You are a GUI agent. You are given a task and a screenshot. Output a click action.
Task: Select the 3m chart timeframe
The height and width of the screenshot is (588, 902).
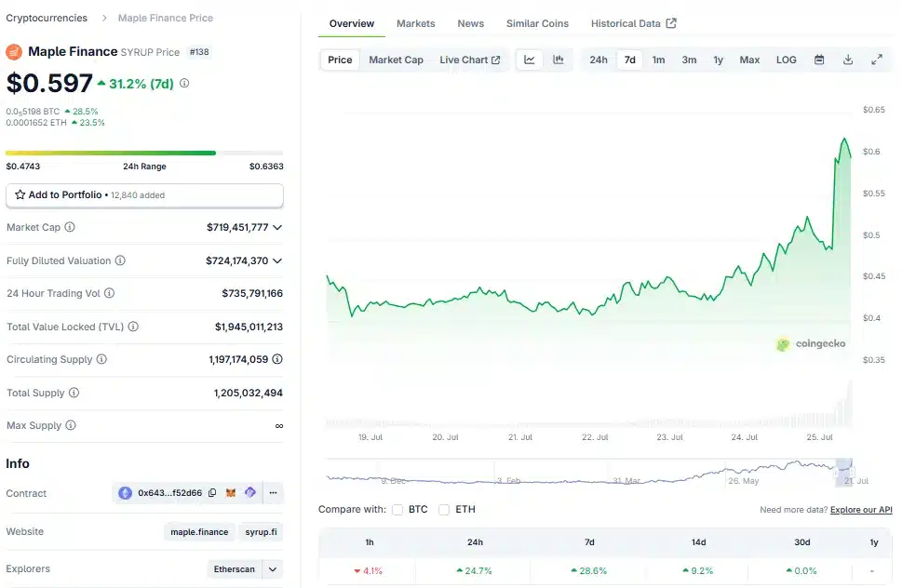tap(689, 60)
